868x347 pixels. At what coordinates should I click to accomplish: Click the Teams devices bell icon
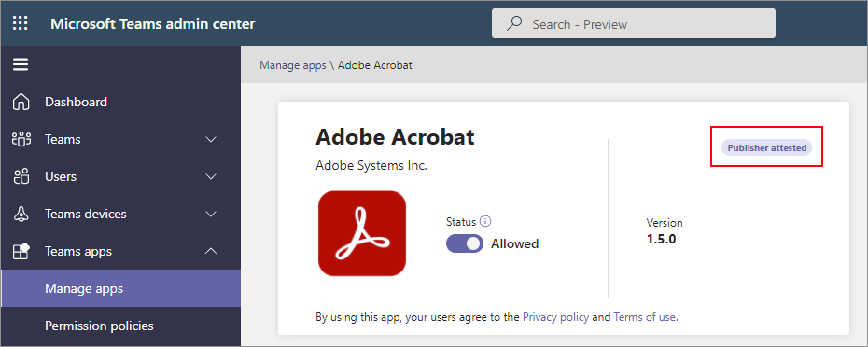click(x=21, y=214)
